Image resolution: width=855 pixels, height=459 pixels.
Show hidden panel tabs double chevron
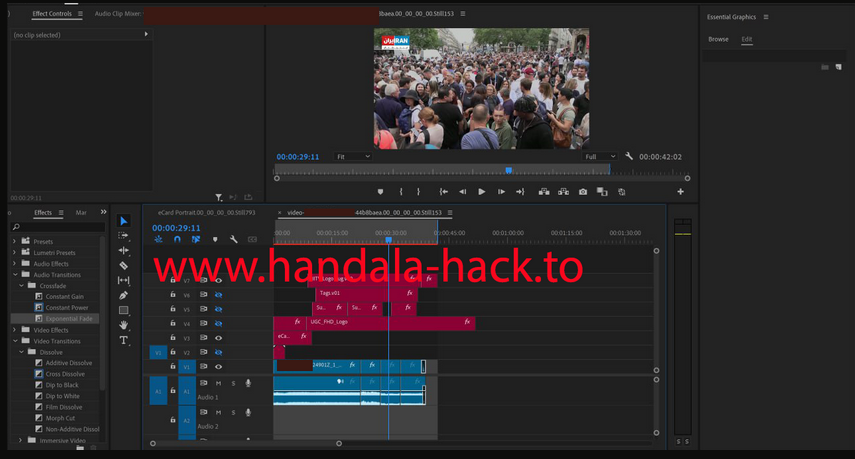pos(104,212)
